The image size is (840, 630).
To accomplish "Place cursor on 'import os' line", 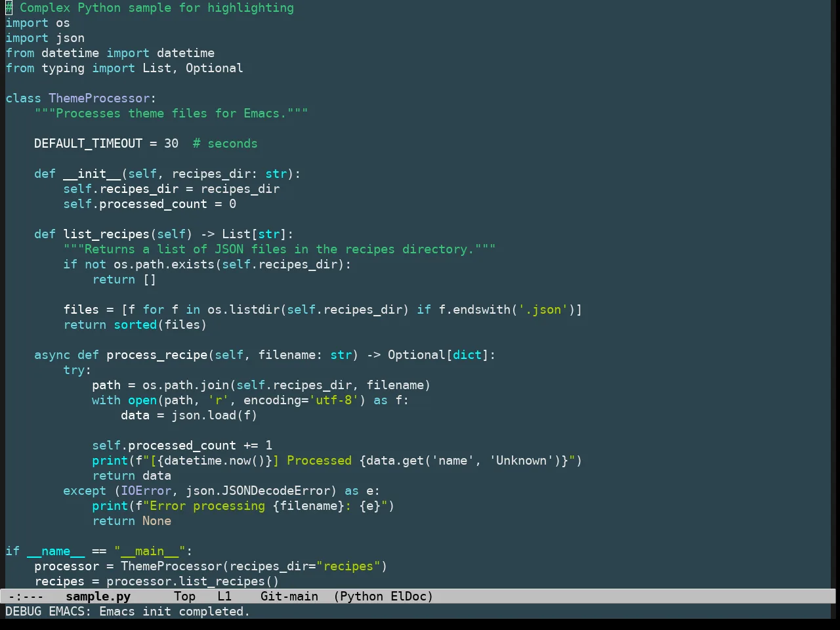I will (38, 23).
